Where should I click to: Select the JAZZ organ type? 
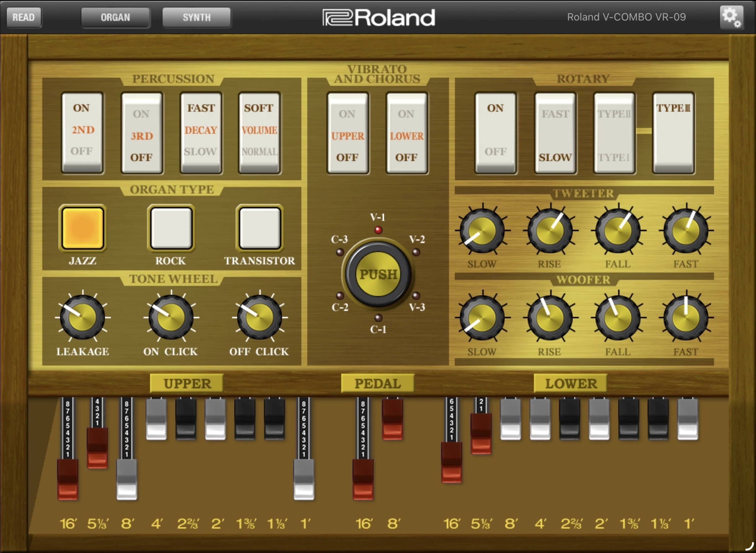click(x=83, y=228)
